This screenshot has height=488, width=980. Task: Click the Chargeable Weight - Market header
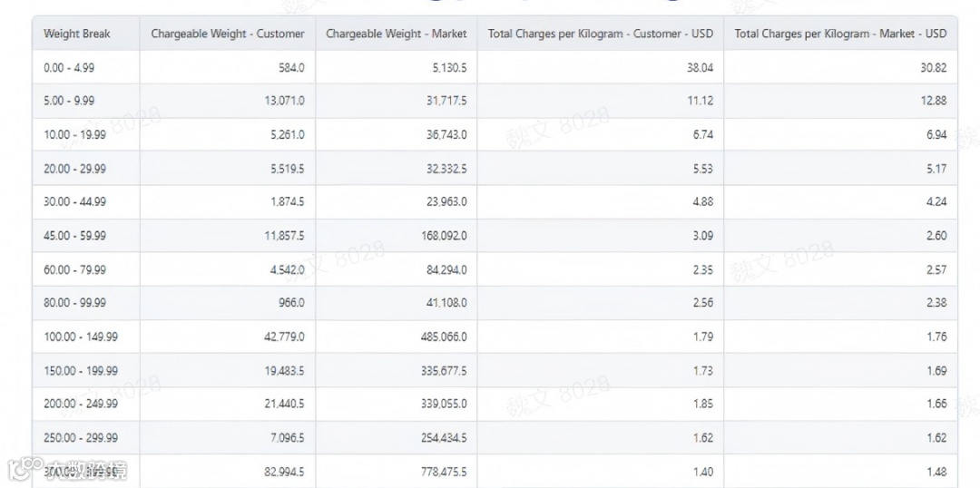tap(396, 34)
